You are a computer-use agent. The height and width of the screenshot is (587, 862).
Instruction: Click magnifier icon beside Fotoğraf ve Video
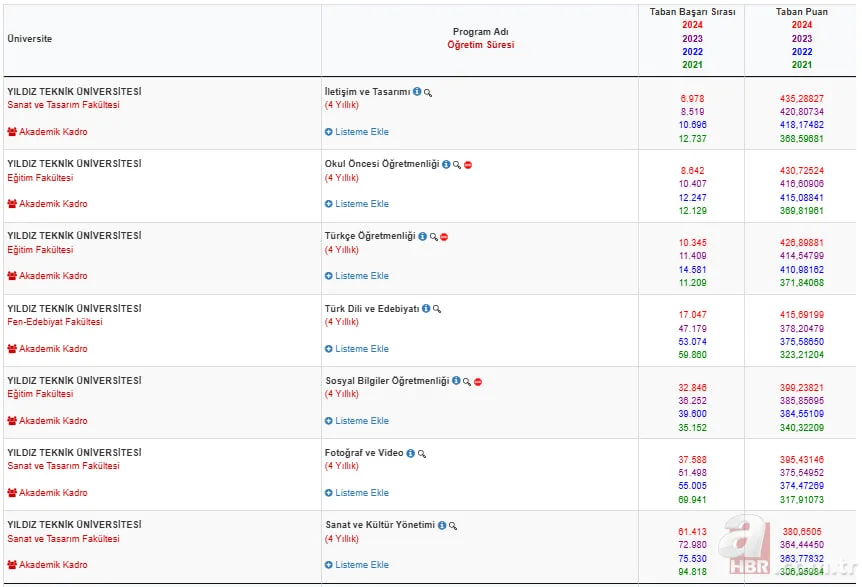(422, 453)
